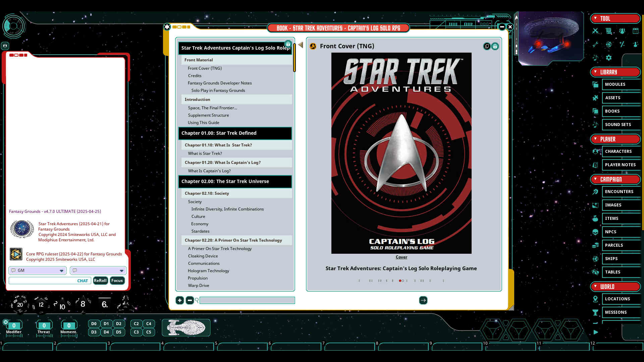Select the d6 die
Image resolution: width=644 pixels, height=362 pixels.
pyautogui.click(x=104, y=304)
